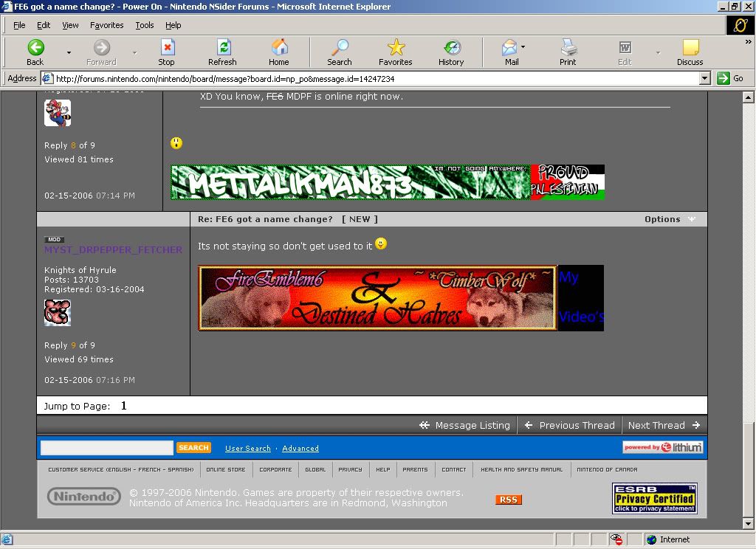The image size is (756, 549).
Task: Expand the Address bar dropdown
Action: (705, 78)
